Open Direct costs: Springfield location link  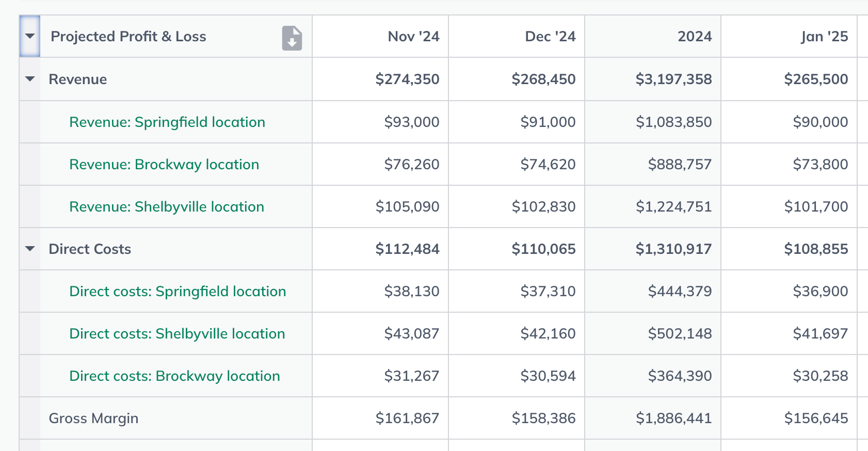(178, 291)
